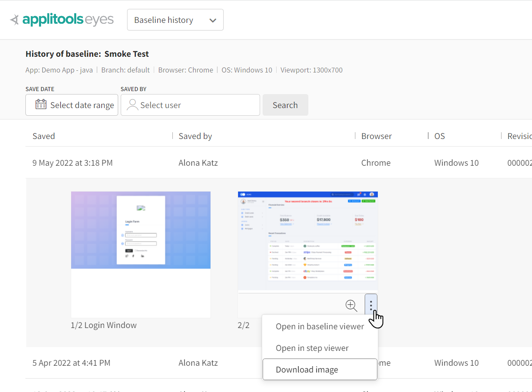
Task: Choose Open in step viewer
Action: [x=312, y=348]
